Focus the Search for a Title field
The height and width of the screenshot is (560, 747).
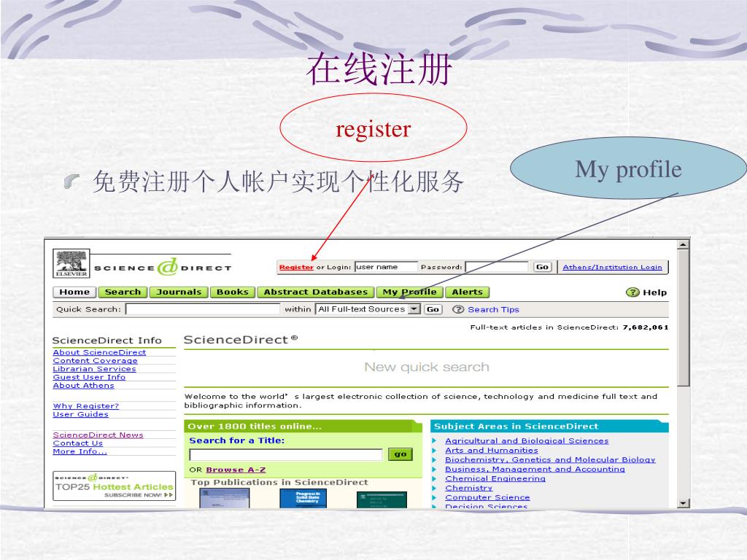coord(286,455)
